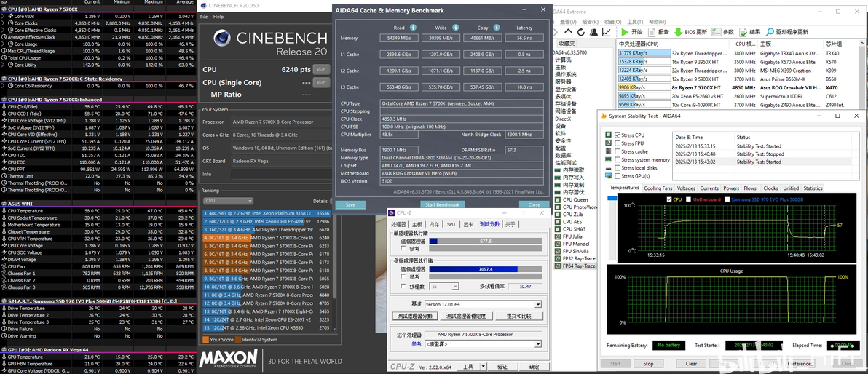Screen dimensions: 868x374
Task: Click the flame icon in System Stability Test title
Action: point(604,116)
